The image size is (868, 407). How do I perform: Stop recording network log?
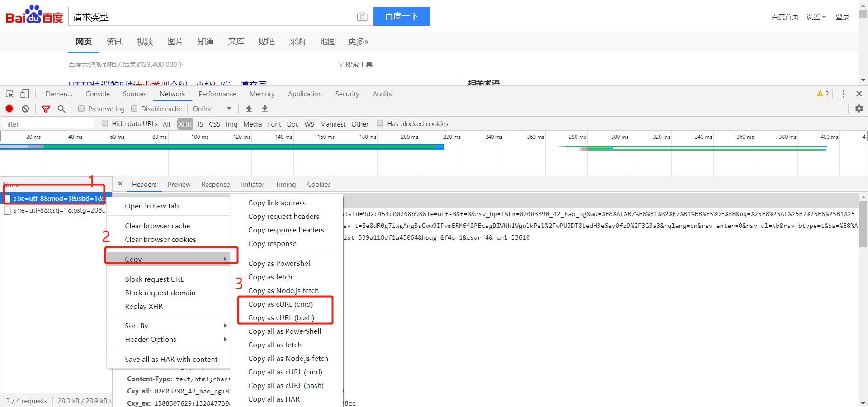pos(9,109)
